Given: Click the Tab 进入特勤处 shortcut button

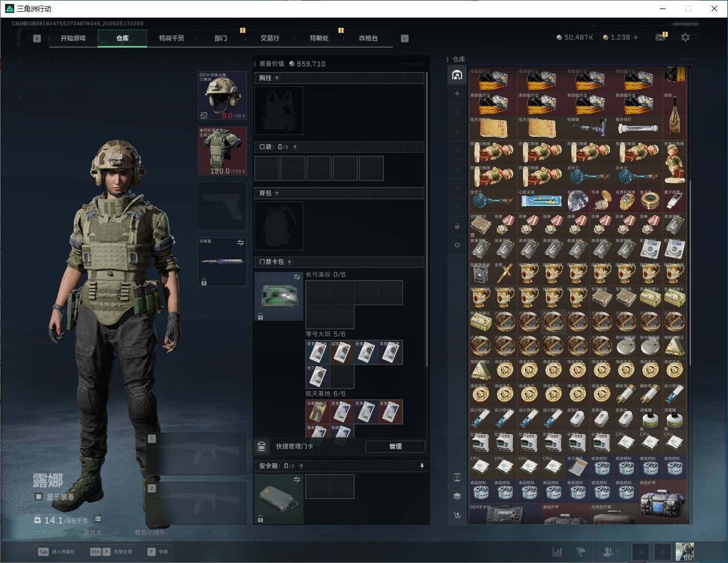Looking at the screenshot, I should point(56,552).
